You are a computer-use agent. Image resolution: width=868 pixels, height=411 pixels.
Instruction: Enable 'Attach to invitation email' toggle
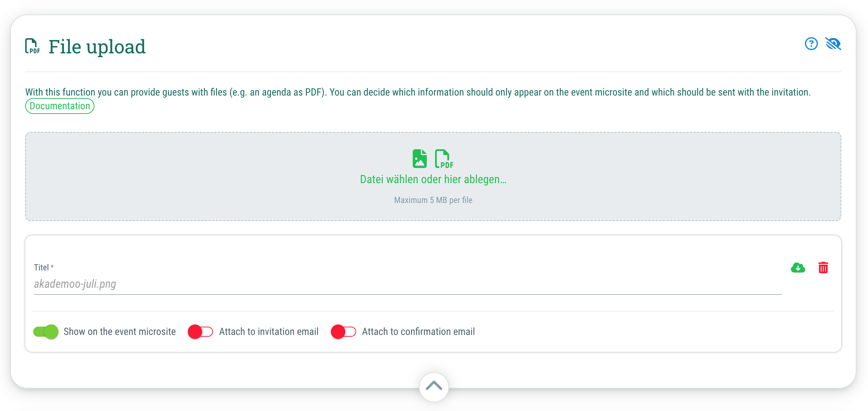coord(200,332)
